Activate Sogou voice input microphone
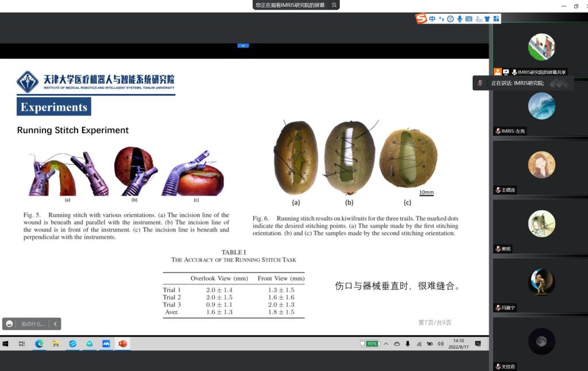 pos(459,19)
